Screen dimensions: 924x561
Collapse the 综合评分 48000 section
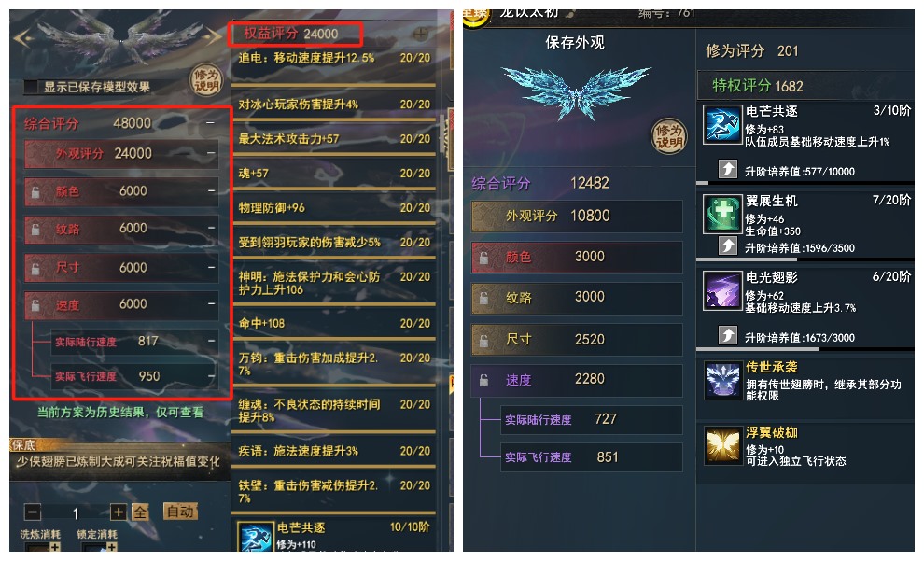point(210,123)
